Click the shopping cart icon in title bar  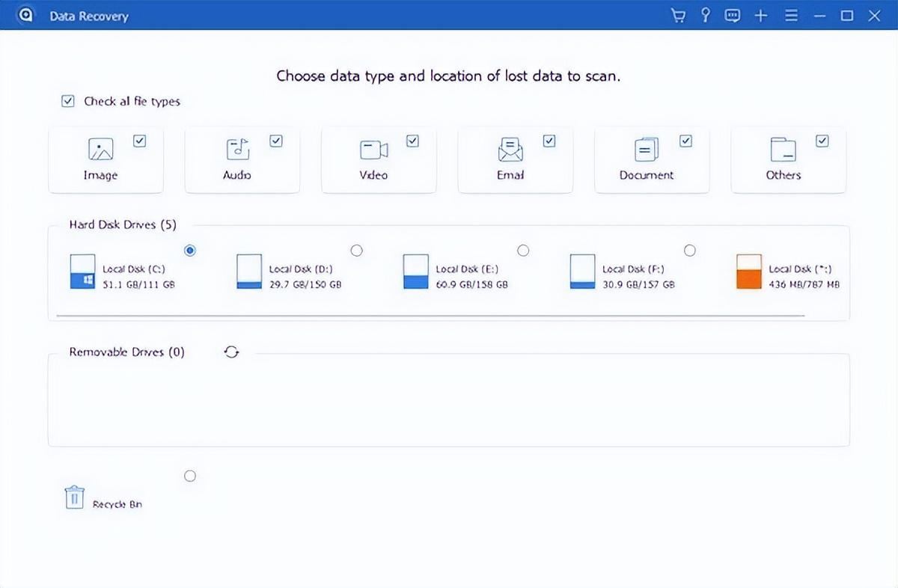(678, 16)
